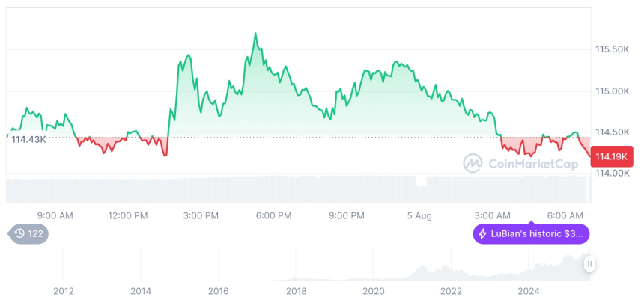Click the CoinMarketCap watermark logo icon
Image resolution: width=644 pixels, height=300 pixels.
click(x=473, y=162)
